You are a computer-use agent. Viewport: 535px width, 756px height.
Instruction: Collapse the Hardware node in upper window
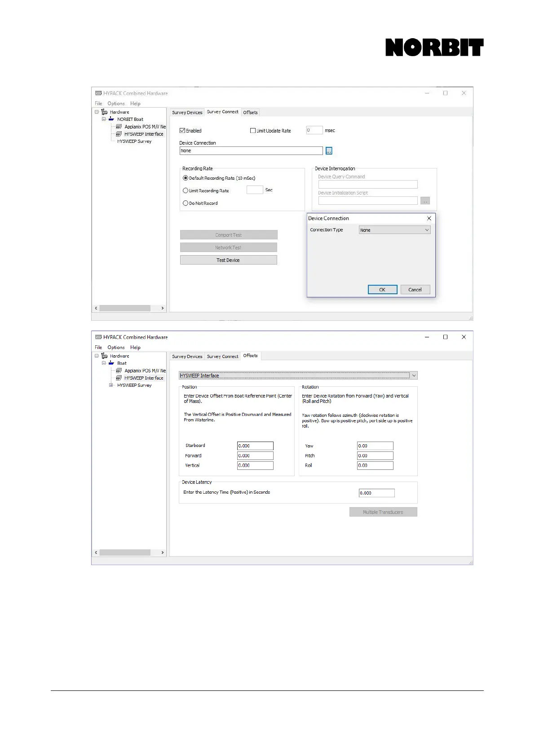97,112
